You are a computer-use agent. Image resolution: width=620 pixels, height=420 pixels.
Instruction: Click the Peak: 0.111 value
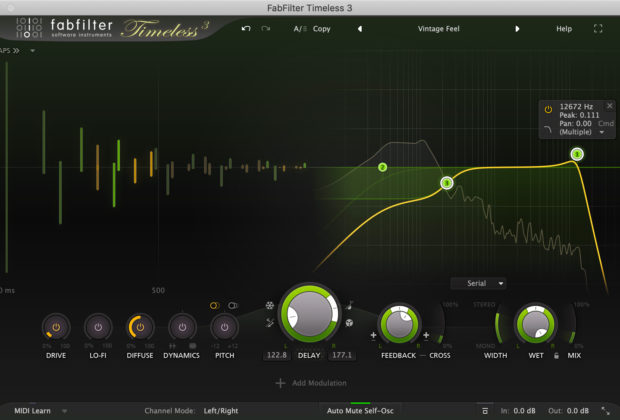point(579,115)
